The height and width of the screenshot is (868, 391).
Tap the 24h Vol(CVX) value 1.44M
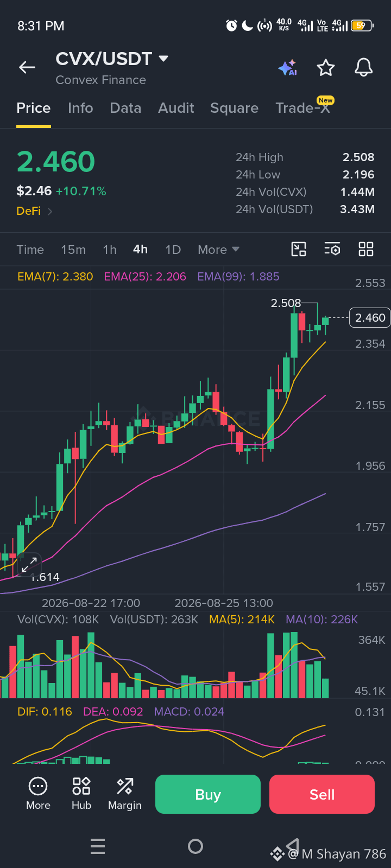(357, 192)
